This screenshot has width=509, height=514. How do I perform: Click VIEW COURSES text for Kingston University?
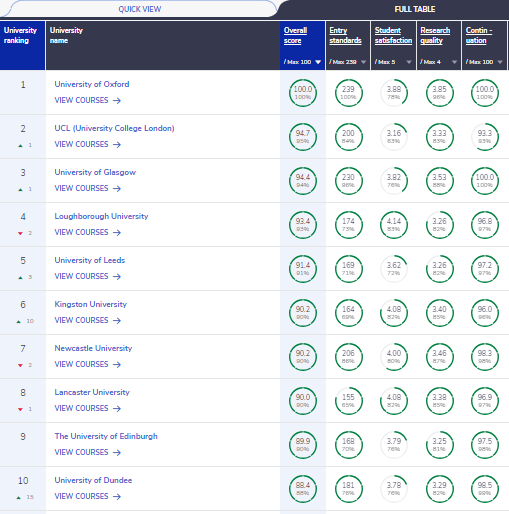[x=81, y=320]
